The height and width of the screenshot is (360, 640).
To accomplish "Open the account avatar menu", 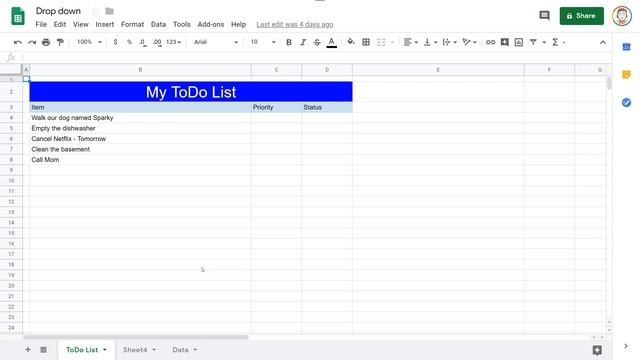I will (x=622, y=16).
